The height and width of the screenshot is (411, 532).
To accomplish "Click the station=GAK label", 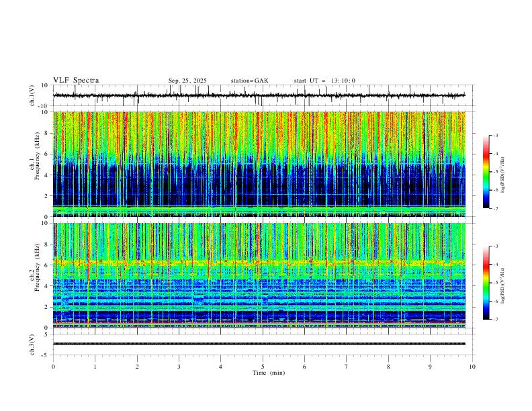I will click(249, 81).
